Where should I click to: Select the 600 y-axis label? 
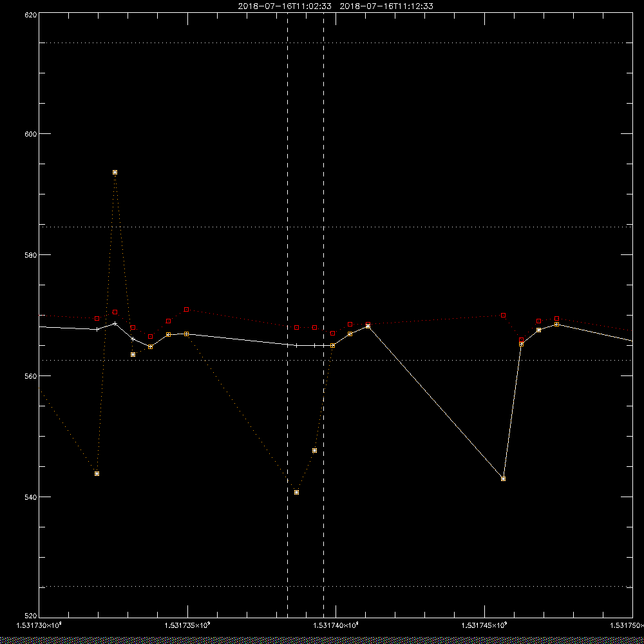[x=31, y=134]
